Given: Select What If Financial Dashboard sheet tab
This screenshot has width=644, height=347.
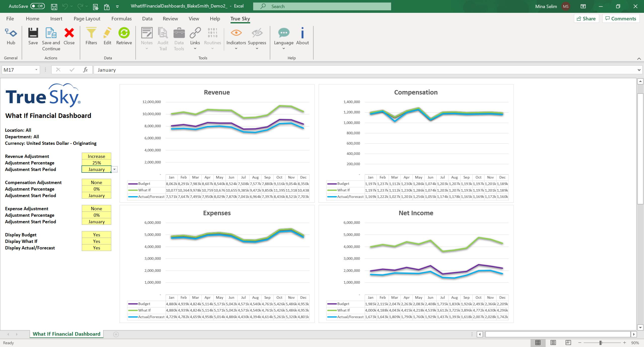Looking at the screenshot, I should tap(66, 334).
